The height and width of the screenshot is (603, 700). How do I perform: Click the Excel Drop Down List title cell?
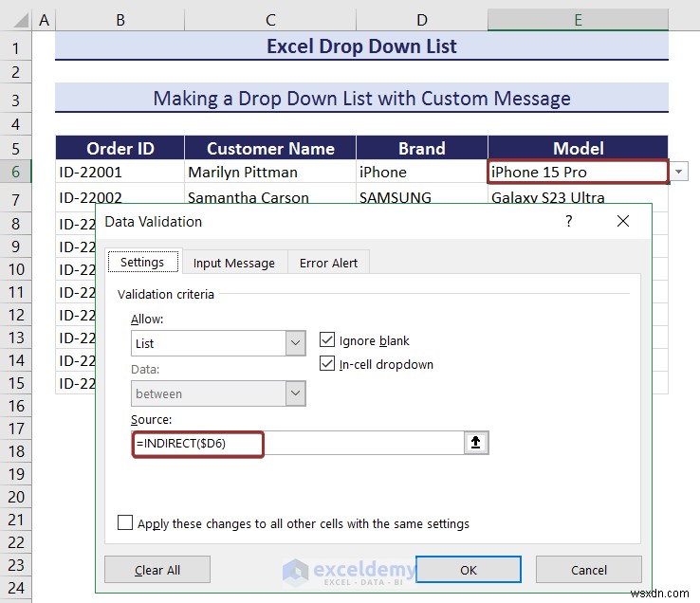361,46
